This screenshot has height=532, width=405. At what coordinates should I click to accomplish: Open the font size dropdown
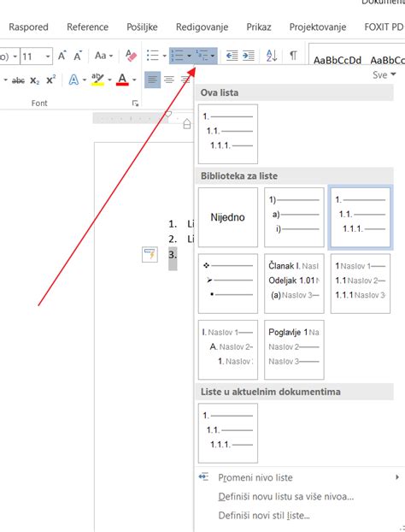click(x=48, y=56)
